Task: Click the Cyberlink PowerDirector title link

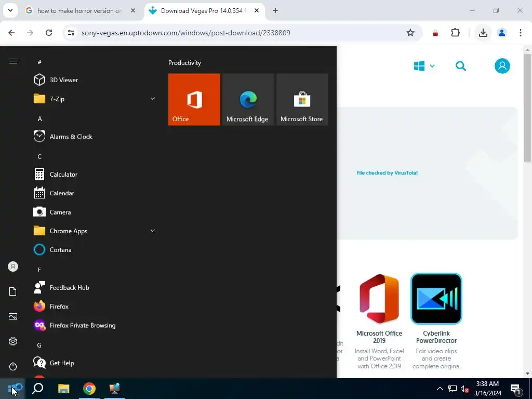Action: point(436,337)
